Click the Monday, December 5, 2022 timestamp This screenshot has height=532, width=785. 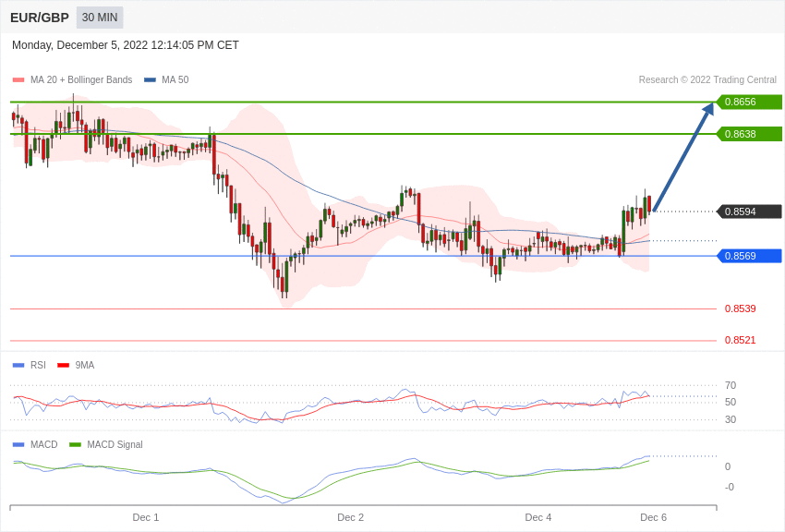click(x=126, y=45)
